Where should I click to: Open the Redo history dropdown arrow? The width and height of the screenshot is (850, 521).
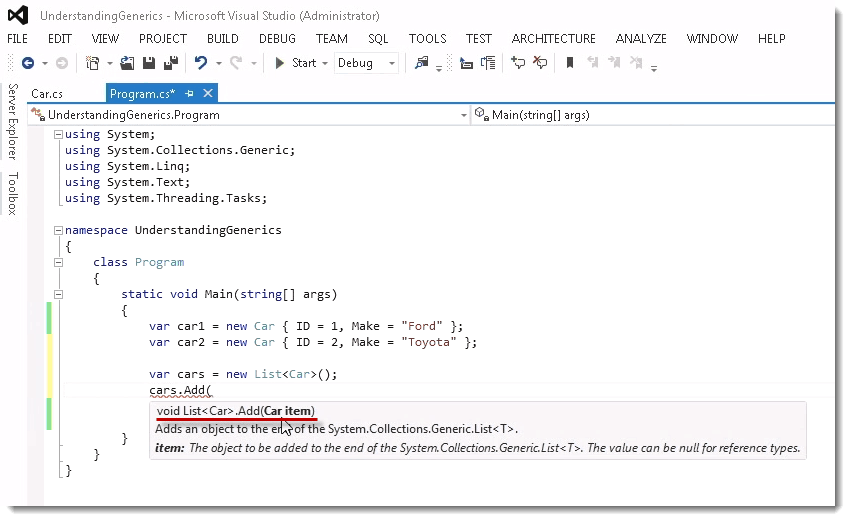tap(254, 63)
